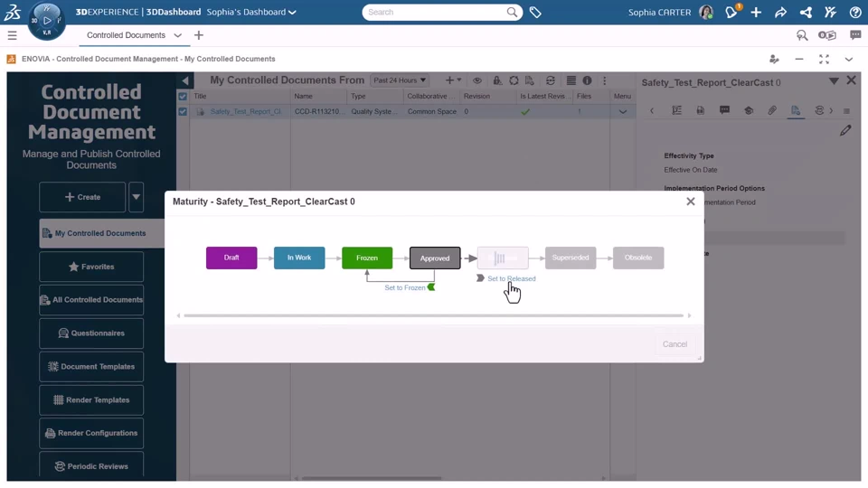Open the hamburger menu beside the tab bar
Image resolution: width=868 pixels, height=488 pixels.
point(12,35)
